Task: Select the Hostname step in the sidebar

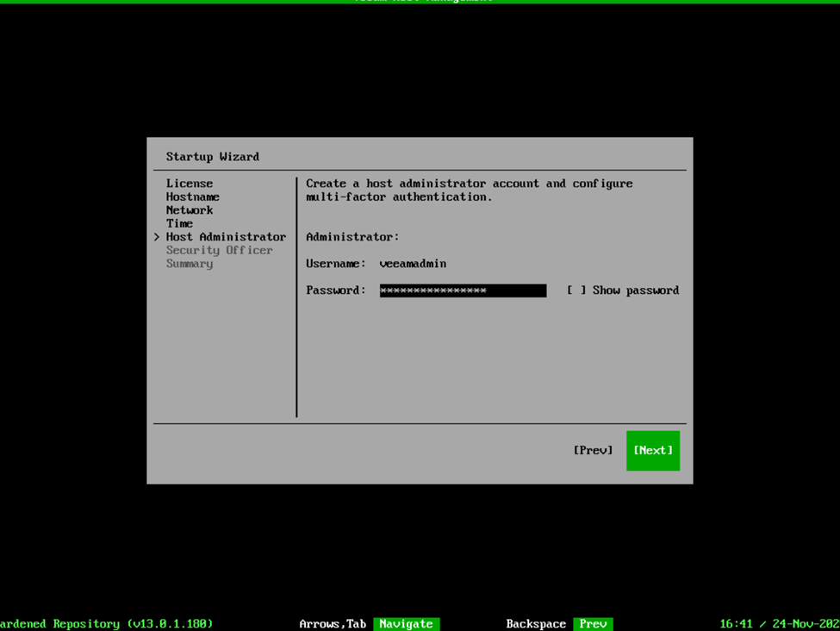Action: tap(193, 197)
